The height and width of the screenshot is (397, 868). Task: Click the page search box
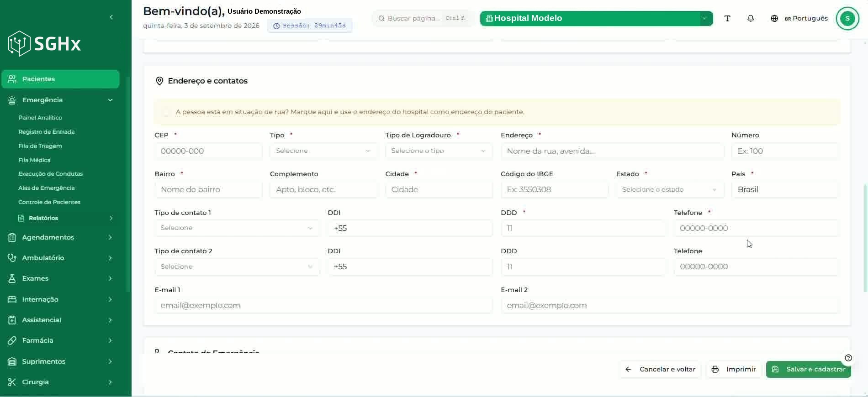coord(423,18)
